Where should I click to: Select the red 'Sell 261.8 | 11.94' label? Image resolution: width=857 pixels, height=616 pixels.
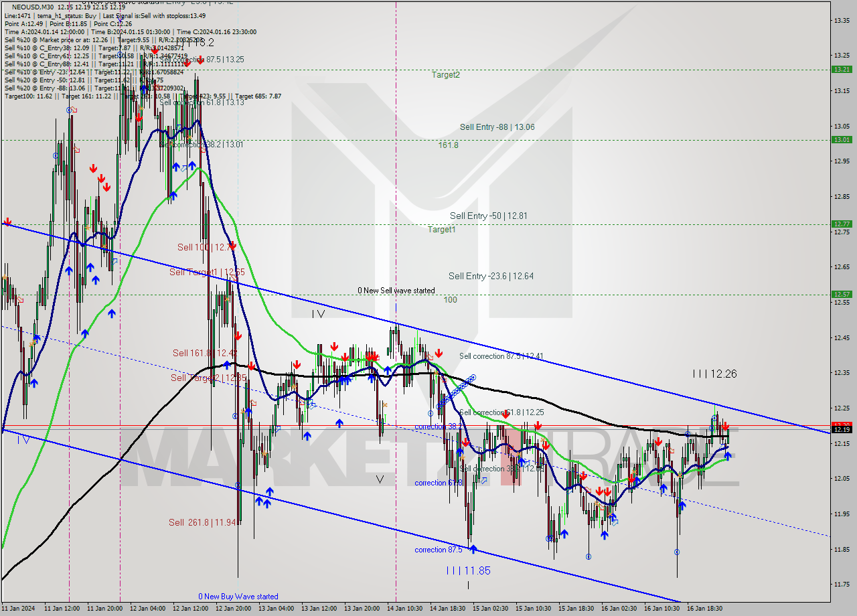(x=202, y=522)
